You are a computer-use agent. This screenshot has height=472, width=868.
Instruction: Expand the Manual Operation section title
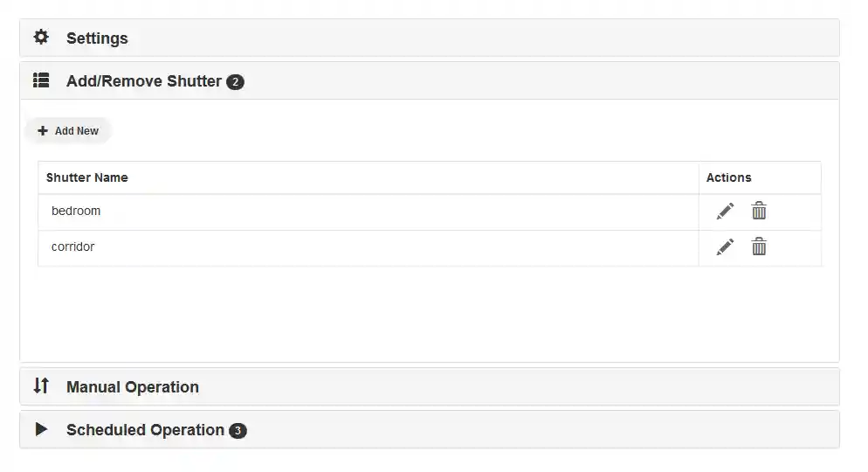click(133, 387)
